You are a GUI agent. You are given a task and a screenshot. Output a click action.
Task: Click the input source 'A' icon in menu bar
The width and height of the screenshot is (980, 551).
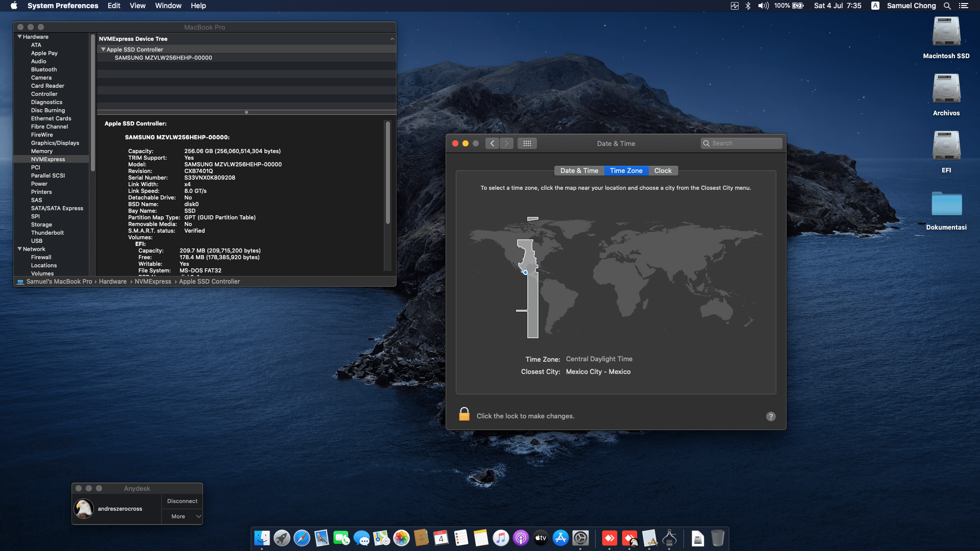click(x=875, y=6)
